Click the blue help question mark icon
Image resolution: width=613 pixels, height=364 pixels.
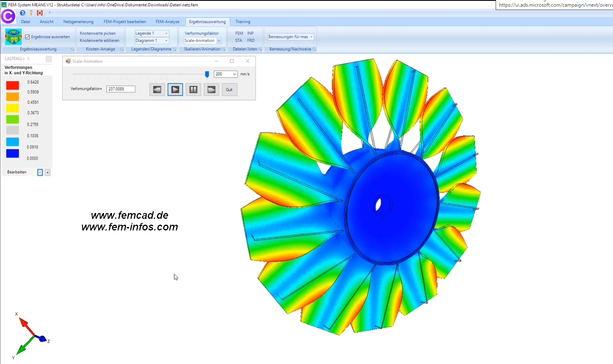pos(22,13)
